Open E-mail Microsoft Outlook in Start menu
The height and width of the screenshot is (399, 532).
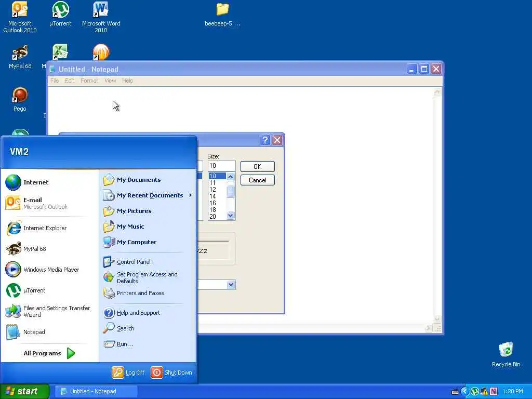(49, 203)
